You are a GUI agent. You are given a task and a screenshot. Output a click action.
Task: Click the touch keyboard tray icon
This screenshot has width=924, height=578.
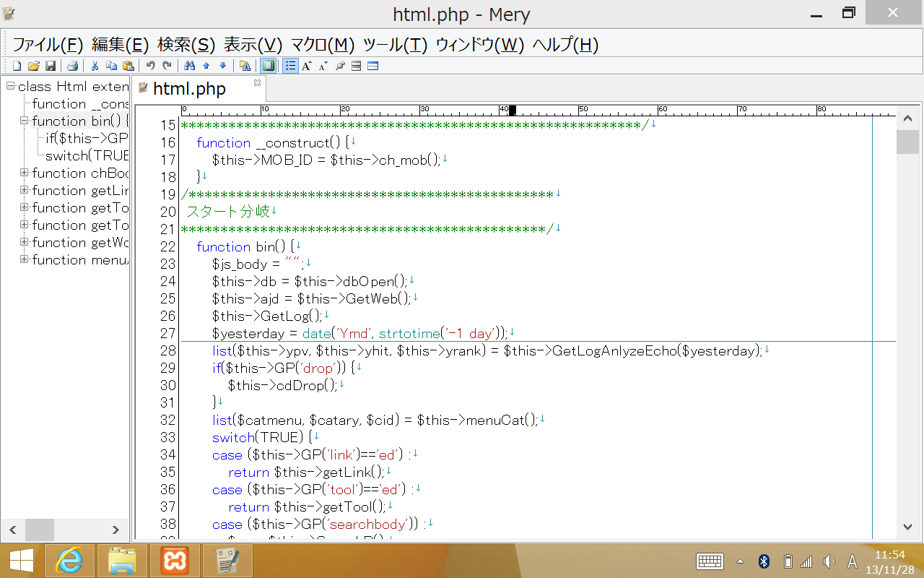tap(710, 561)
